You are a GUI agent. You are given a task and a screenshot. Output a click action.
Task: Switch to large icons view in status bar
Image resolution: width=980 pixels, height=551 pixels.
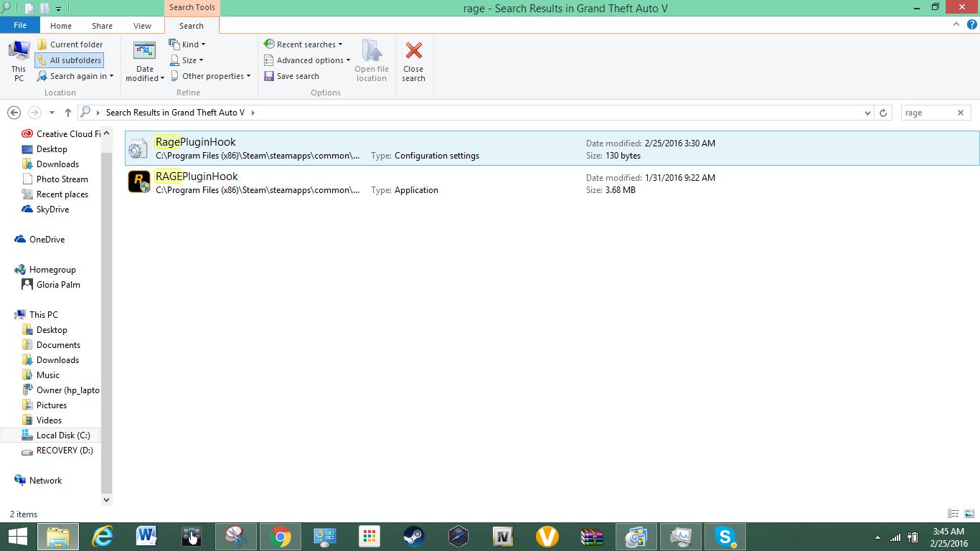969,514
